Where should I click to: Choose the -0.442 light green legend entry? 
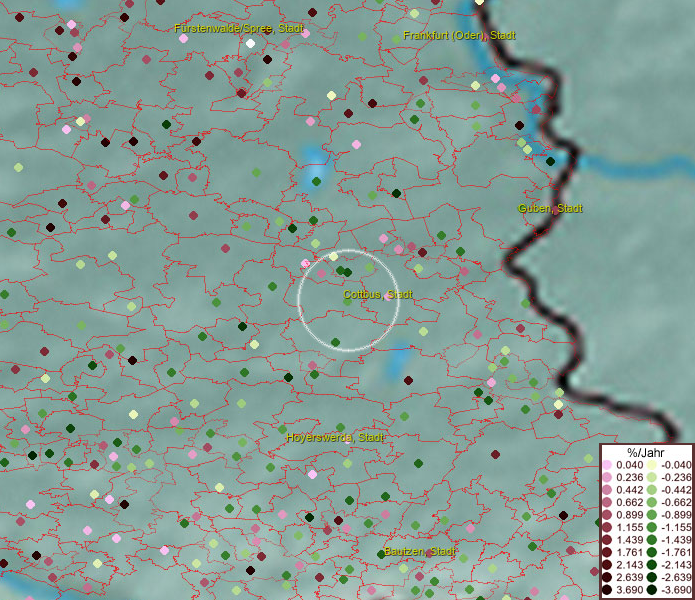tap(651, 490)
